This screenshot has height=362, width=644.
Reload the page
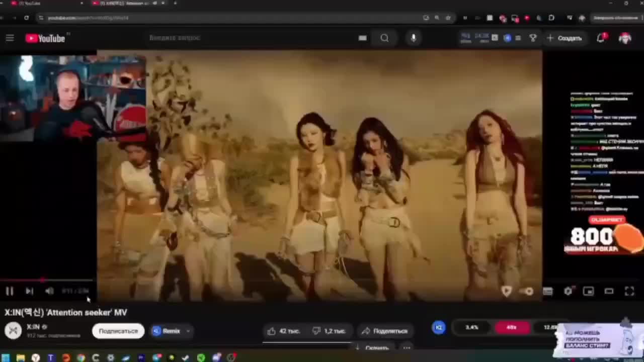[27, 18]
